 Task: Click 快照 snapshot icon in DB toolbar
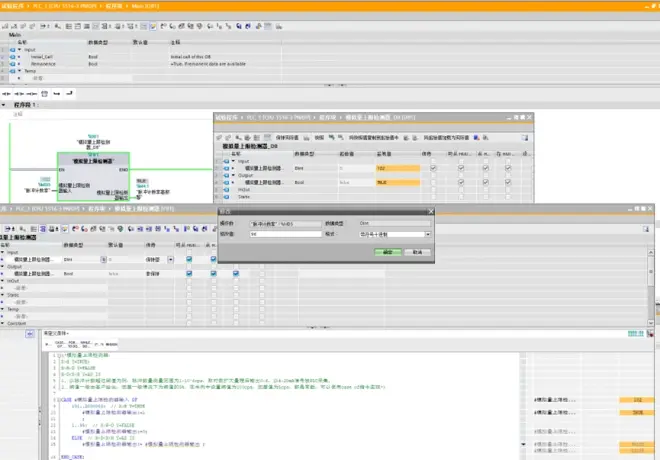click(308, 136)
